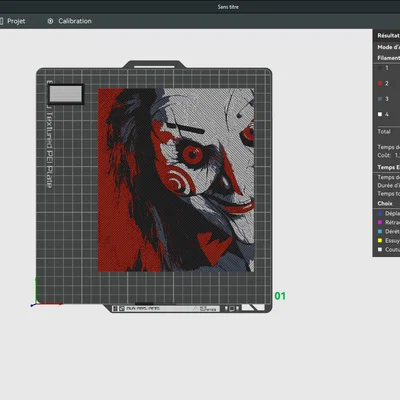Select the black filament 1 swatch
This screenshot has width=400, height=400.
click(x=380, y=68)
